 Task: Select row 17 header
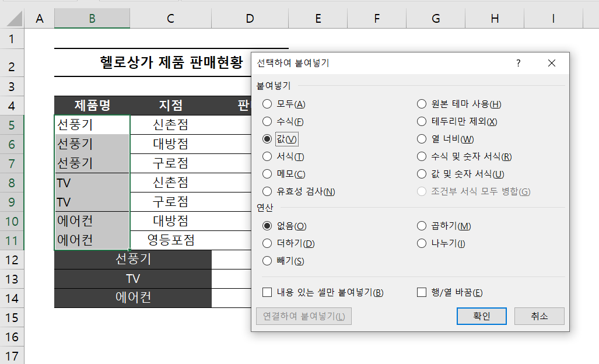12,356
